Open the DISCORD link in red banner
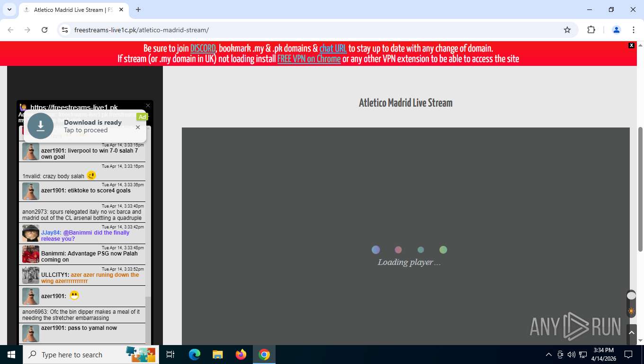The height and width of the screenshot is (364, 644). [203, 48]
